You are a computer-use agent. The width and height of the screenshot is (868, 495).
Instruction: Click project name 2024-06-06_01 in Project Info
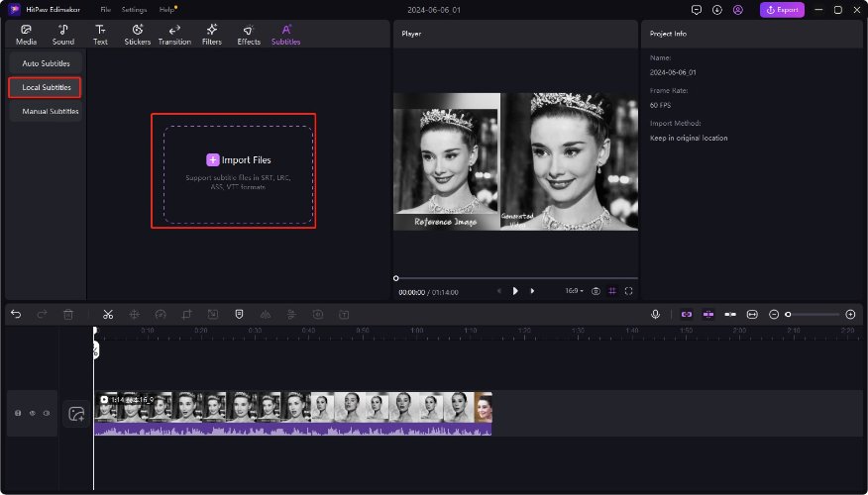point(673,72)
